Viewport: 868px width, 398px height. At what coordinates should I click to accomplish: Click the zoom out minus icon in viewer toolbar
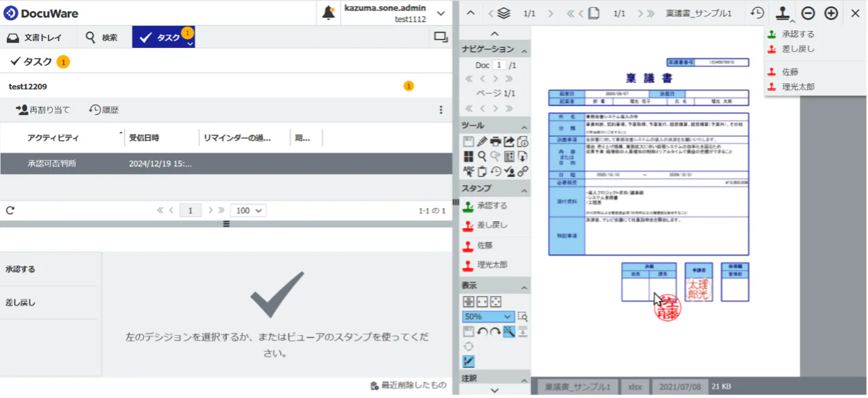tap(808, 13)
